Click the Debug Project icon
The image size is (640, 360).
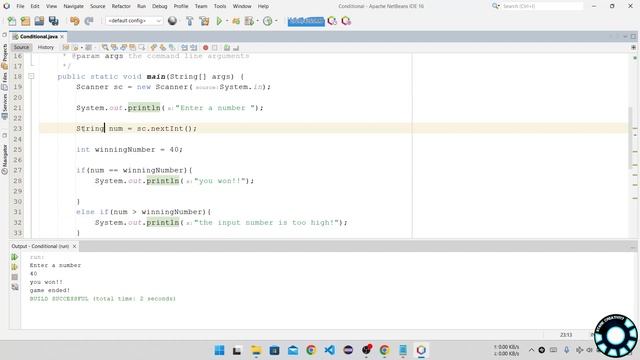tap(236, 21)
